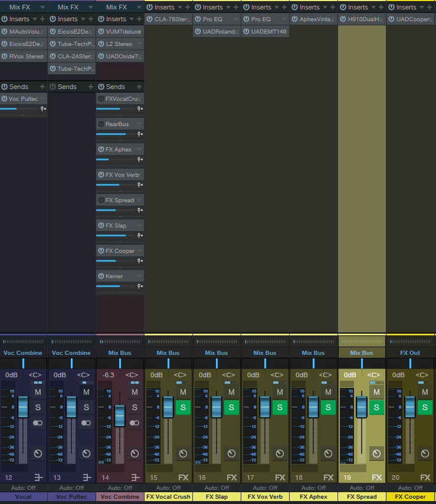Bypass the UADEMT140 insert
Screen dimensions: 436x504
(246, 31)
